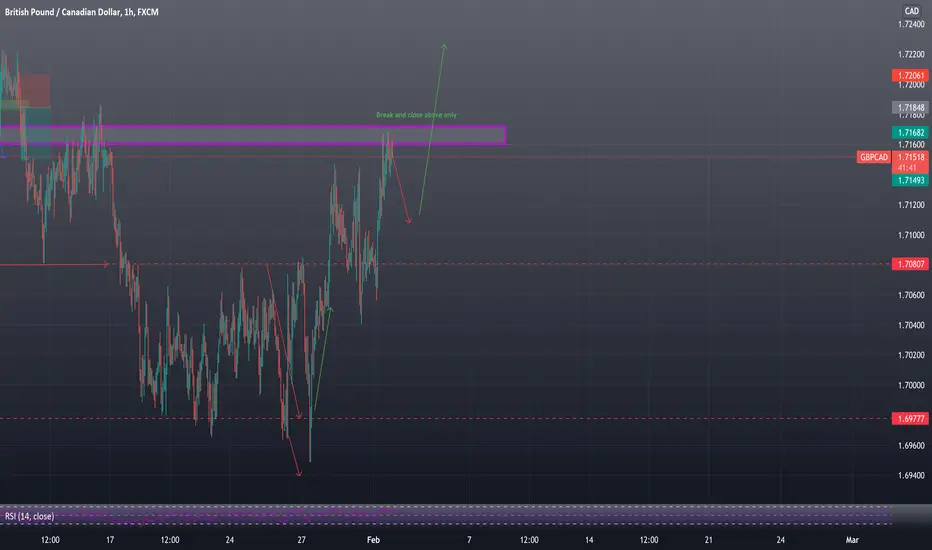
Task: Click the 7 date label on time axis
Action: [469, 540]
